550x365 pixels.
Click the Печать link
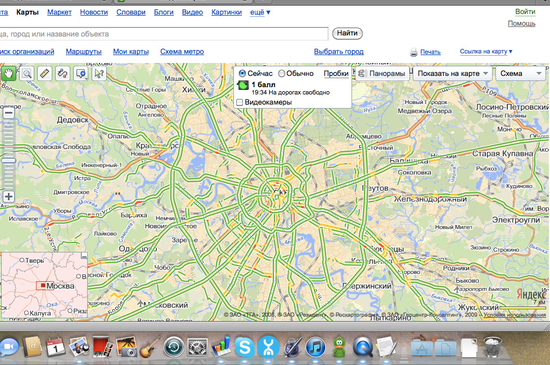[x=430, y=52]
